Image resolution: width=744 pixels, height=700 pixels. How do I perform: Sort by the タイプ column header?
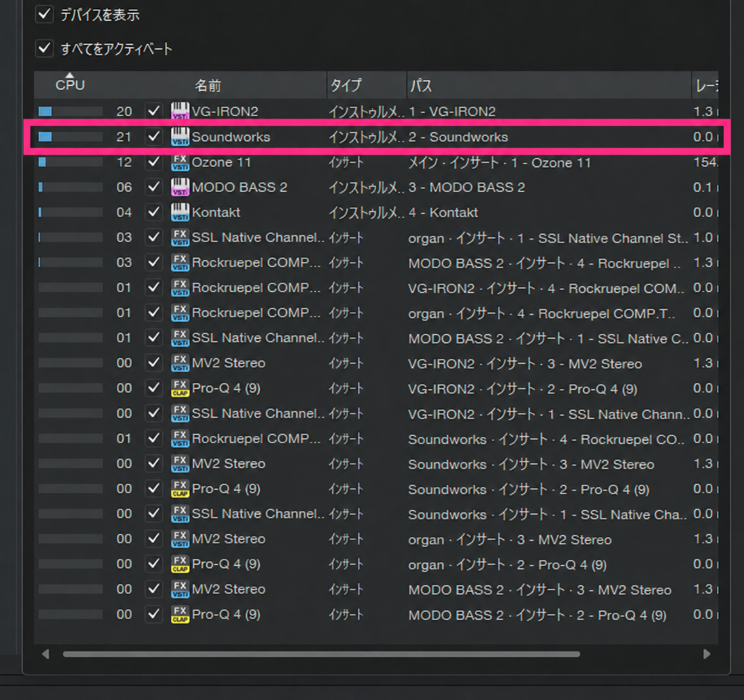point(346,86)
